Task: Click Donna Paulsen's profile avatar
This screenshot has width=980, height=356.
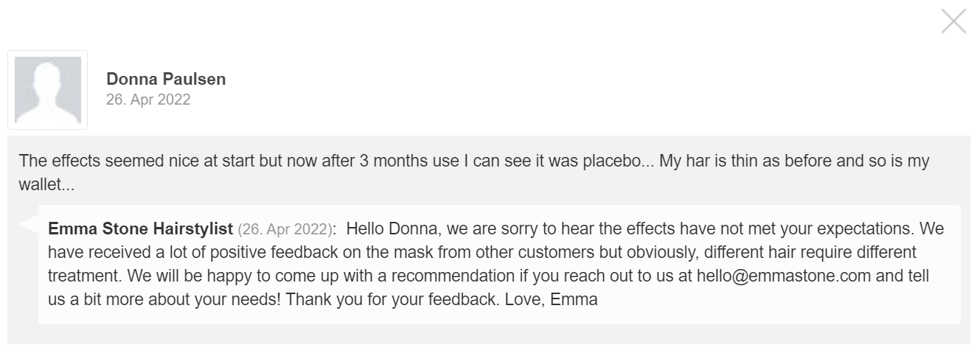Action: point(48,90)
